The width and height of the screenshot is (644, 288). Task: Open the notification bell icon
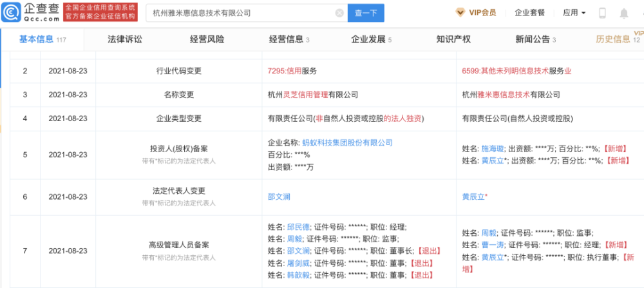tap(624, 13)
